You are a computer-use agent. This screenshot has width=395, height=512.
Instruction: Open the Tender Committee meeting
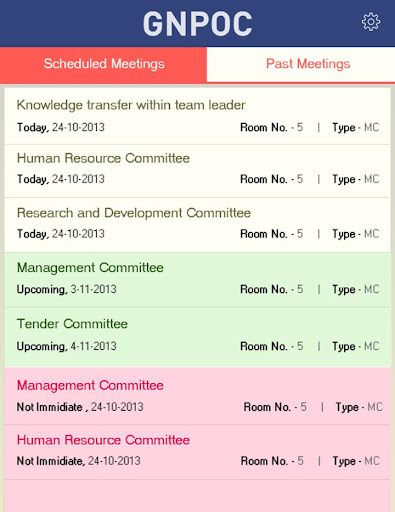pos(197,337)
